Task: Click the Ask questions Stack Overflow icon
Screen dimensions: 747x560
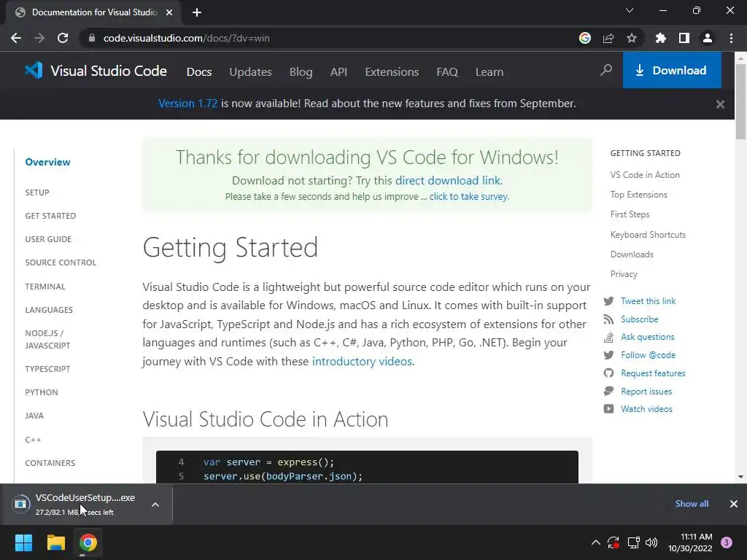Action: pos(609,337)
